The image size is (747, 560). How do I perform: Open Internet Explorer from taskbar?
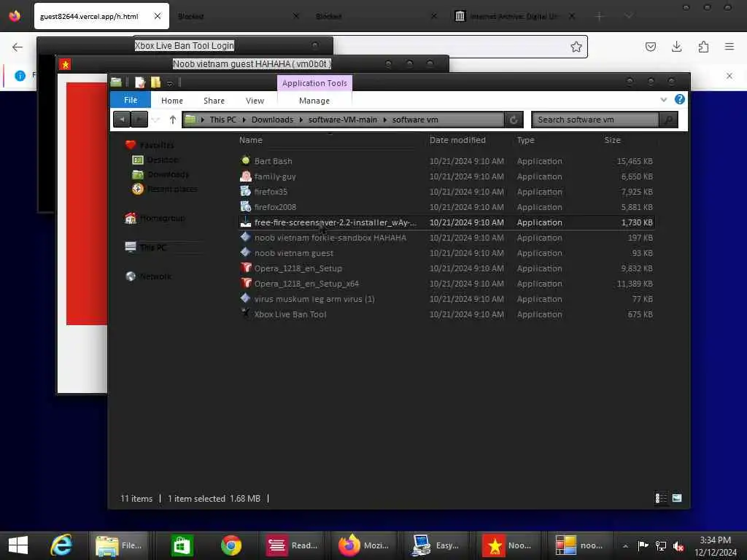point(62,545)
